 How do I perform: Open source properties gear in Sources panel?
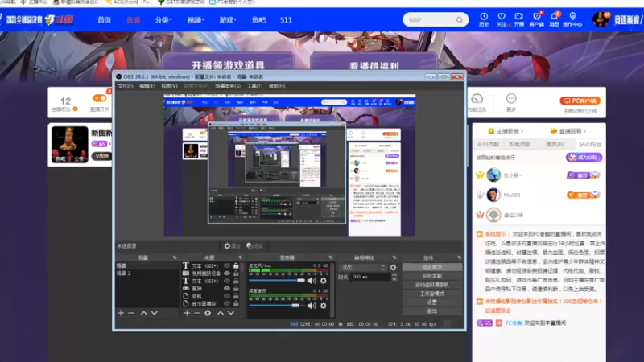pyautogui.click(x=208, y=313)
